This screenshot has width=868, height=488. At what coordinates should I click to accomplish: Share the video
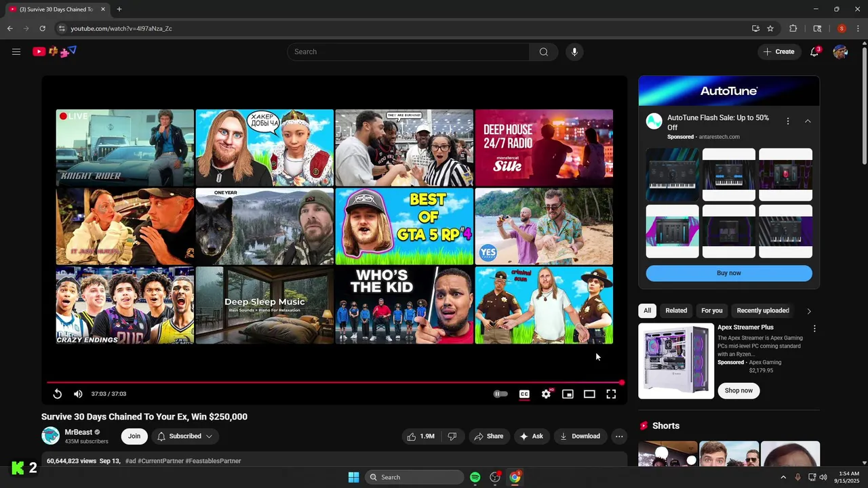coord(488,436)
